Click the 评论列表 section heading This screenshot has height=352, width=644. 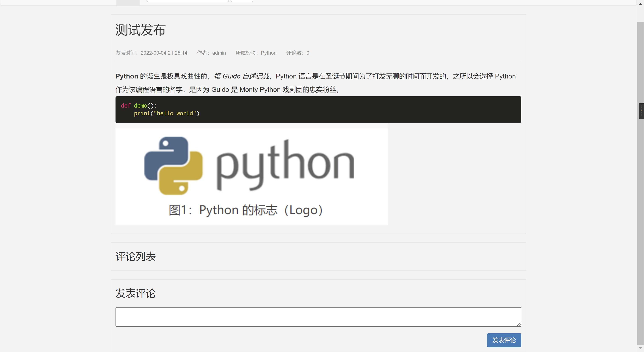pyautogui.click(x=135, y=257)
